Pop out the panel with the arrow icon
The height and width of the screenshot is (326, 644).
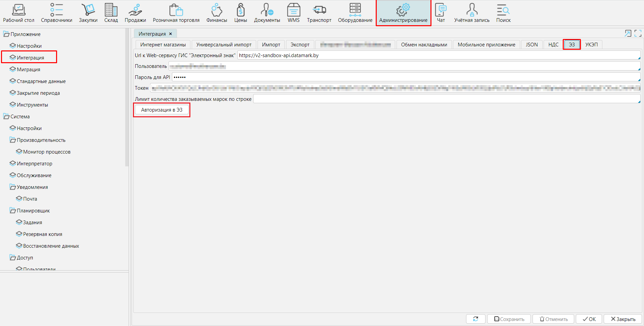pyautogui.click(x=628, y=33)
